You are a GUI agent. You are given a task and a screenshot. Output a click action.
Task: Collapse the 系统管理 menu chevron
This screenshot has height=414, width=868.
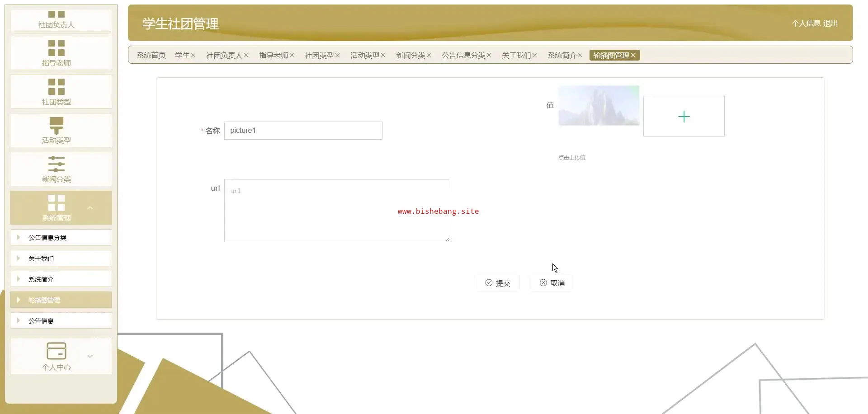click(x=90, y=208)
